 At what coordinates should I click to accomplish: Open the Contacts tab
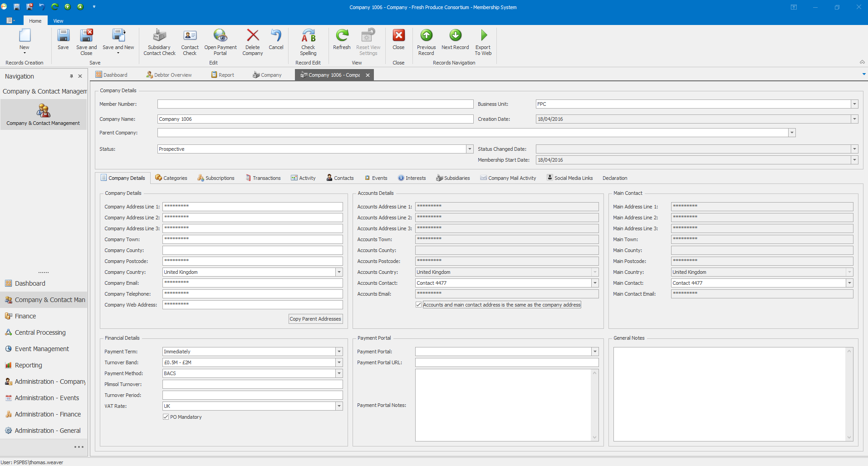(340, 178)
